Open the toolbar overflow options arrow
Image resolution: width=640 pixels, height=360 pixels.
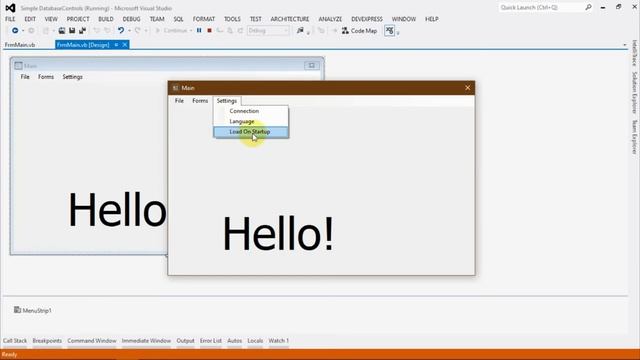pos(398,33)
